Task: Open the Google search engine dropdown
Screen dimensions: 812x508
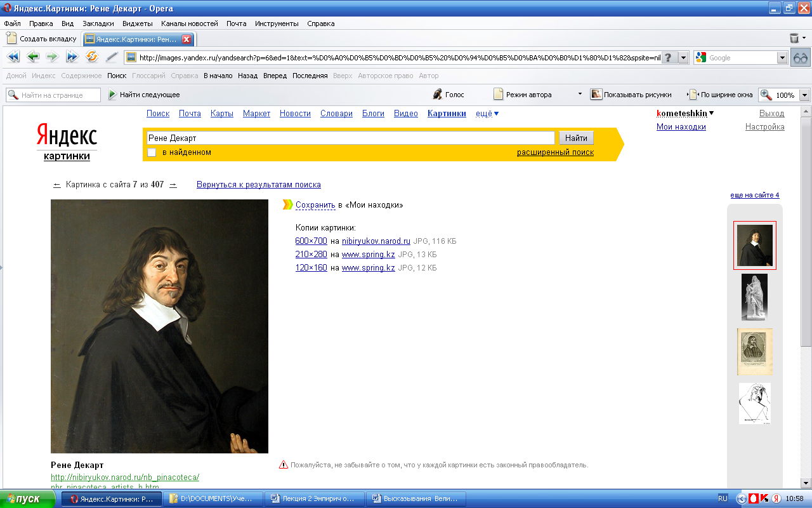Action: [782, 57]
